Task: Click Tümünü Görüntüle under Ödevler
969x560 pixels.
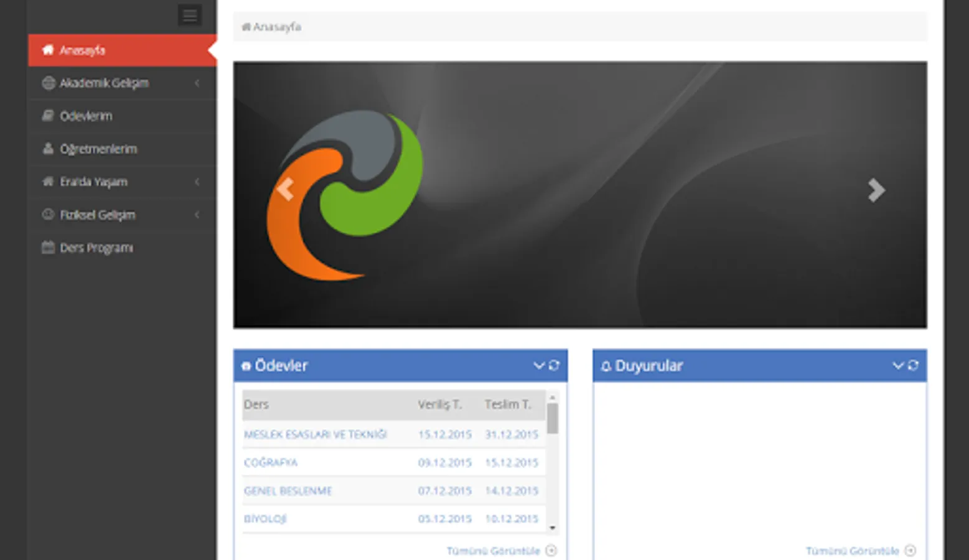Action: pos(493,551)
